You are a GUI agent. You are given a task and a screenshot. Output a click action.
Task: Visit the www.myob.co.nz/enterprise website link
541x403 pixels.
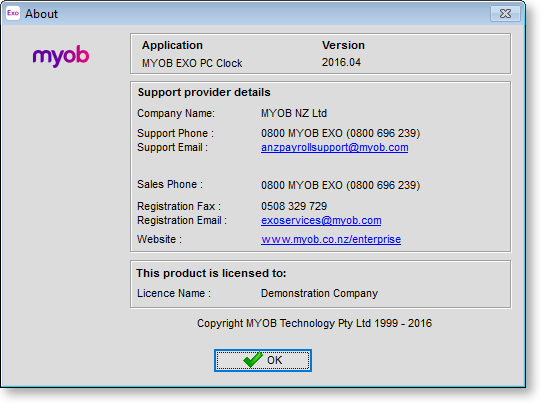[331, 239]
